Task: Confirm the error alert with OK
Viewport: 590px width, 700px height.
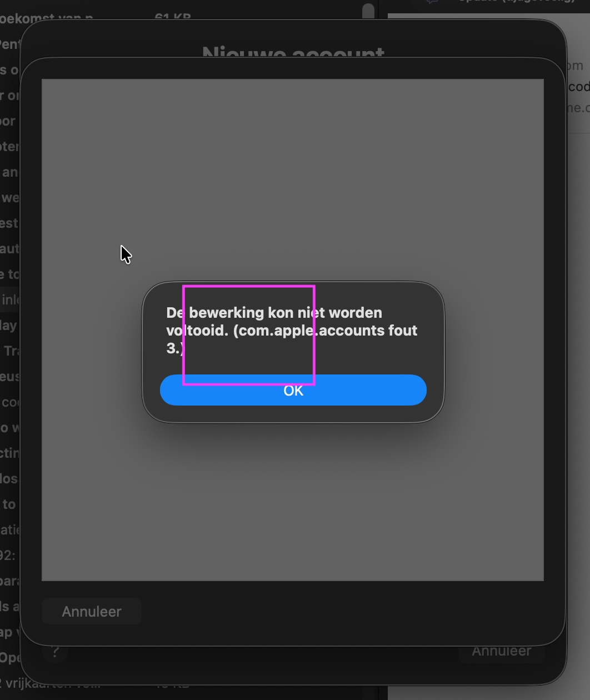Action: [293, 390]
